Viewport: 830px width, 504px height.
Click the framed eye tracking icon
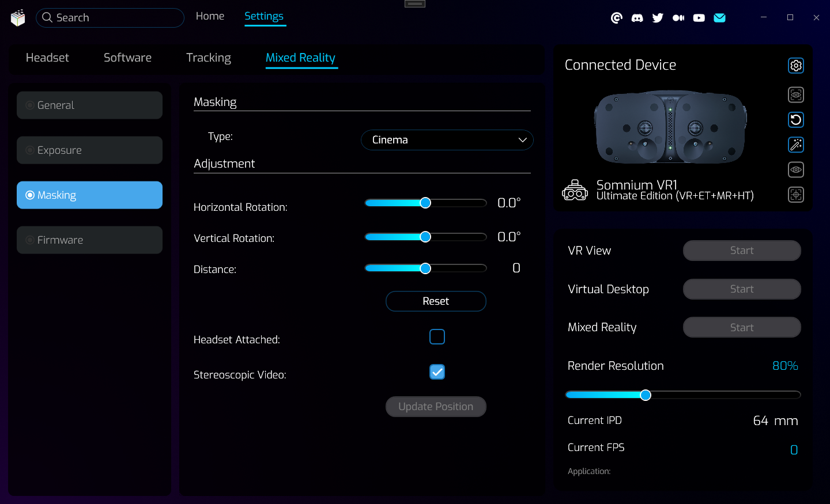tap(796, 94)
